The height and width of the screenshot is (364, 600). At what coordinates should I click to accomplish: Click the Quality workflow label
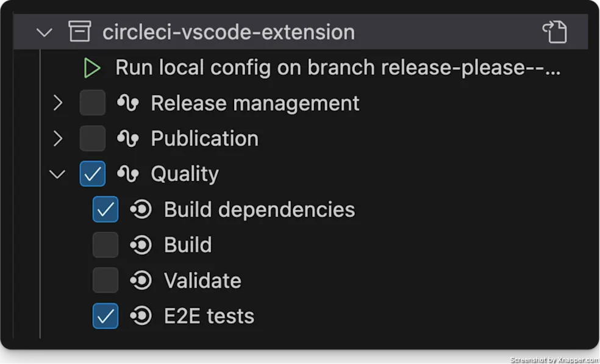coord(185,174)
